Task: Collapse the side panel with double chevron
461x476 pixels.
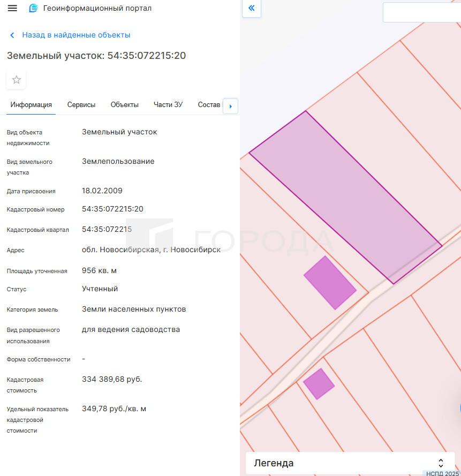Action: pyautogui.click(x=252, y=9)
